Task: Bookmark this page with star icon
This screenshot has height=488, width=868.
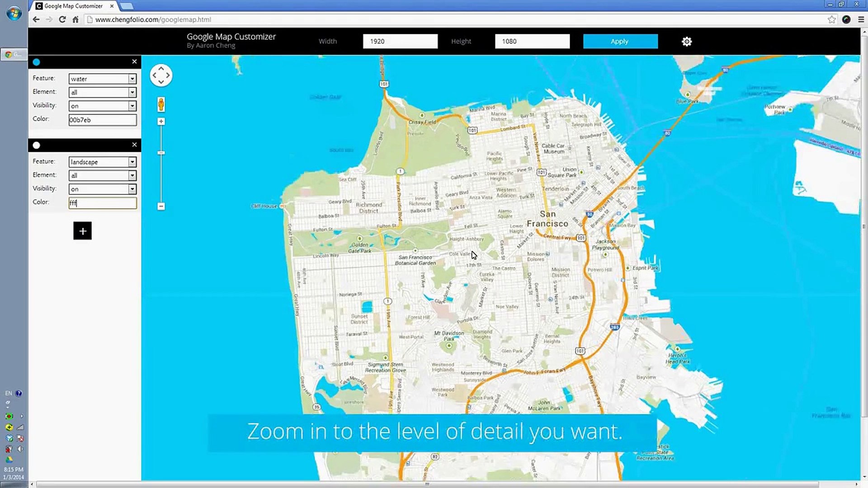Action: [831, 19]
